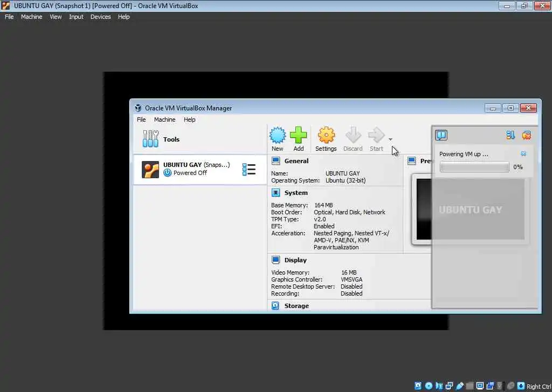Open File menu in VirtualBox Manager
Image resolution: width=552 pixels, height=392 pixels.
(x=141, y=120)
